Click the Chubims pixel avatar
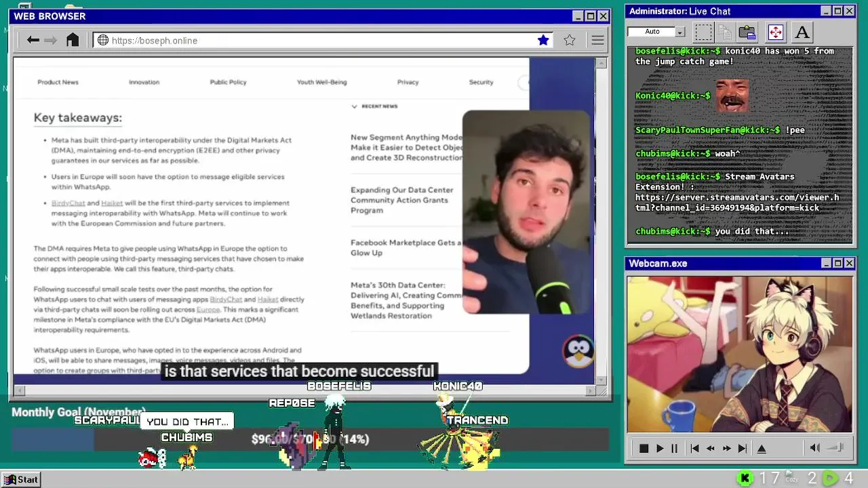The image size is (868, 488). coord(188,458)
